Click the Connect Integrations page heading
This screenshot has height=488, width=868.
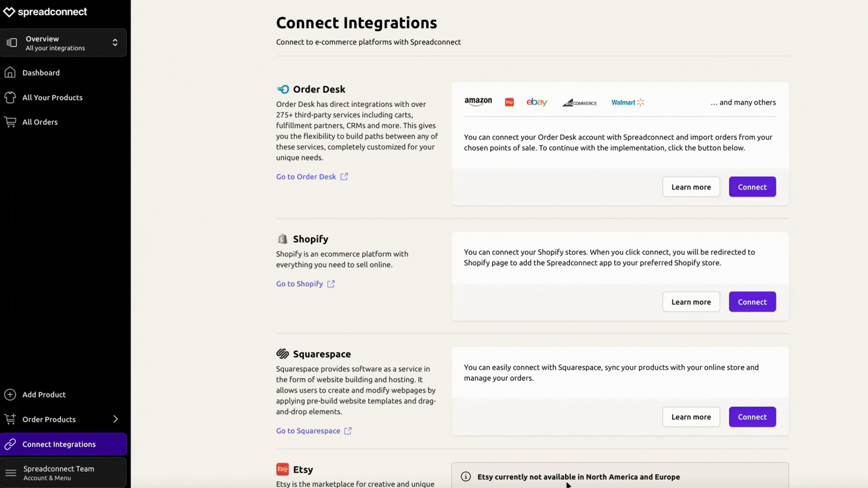(x=357, y=23)
